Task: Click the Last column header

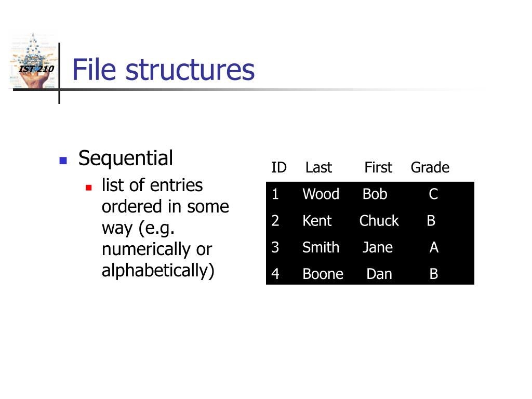Action: tap(318, 168)
